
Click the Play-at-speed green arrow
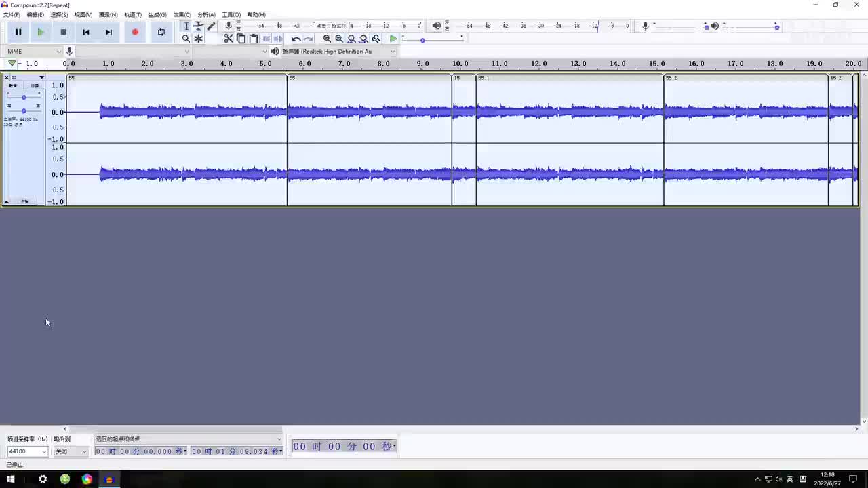pos(393,39)
